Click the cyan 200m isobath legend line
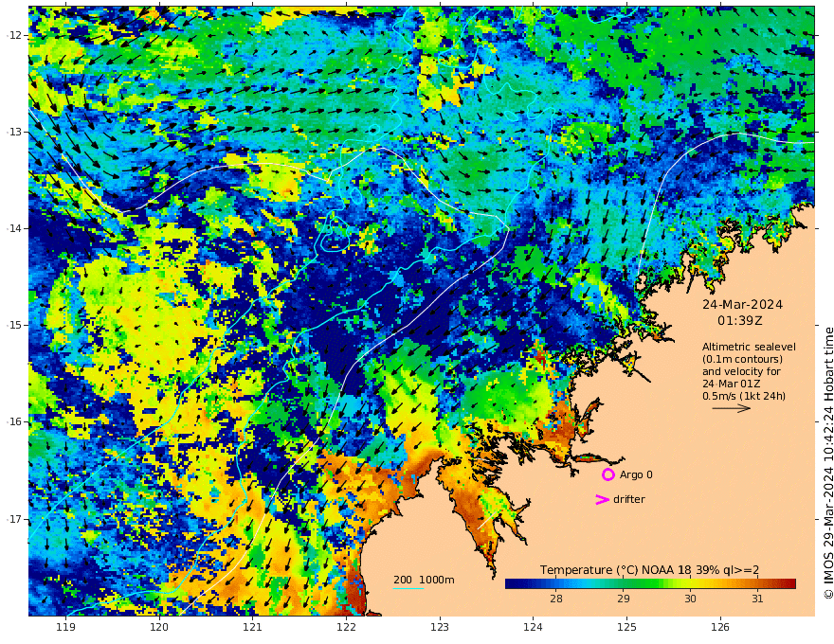 coord(408,588)
